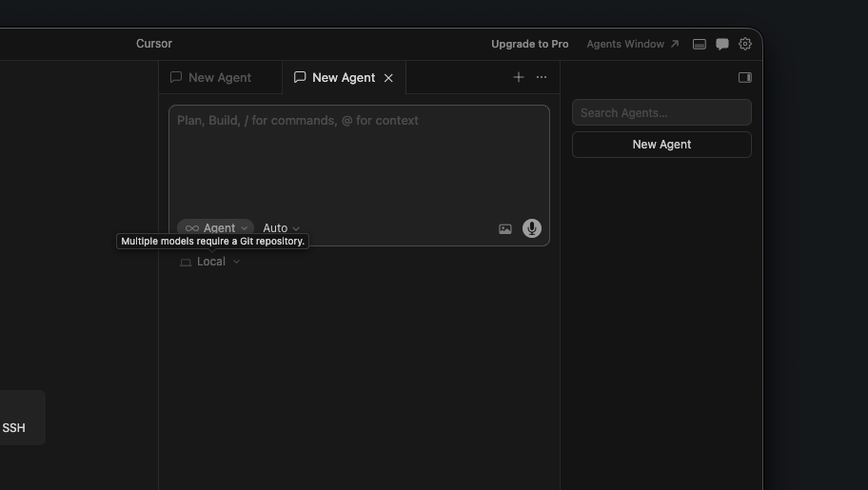Toggle the bottom panel layout icon

pos(700,45)
